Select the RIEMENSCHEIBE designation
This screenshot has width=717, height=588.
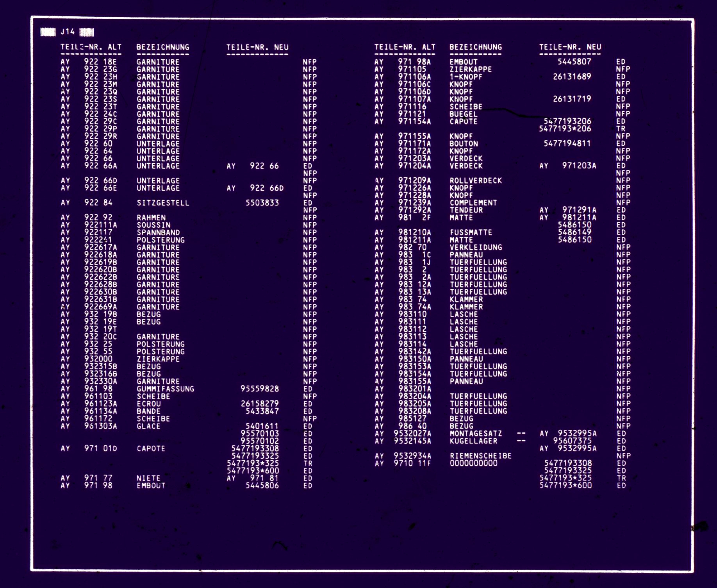point(481,456)
